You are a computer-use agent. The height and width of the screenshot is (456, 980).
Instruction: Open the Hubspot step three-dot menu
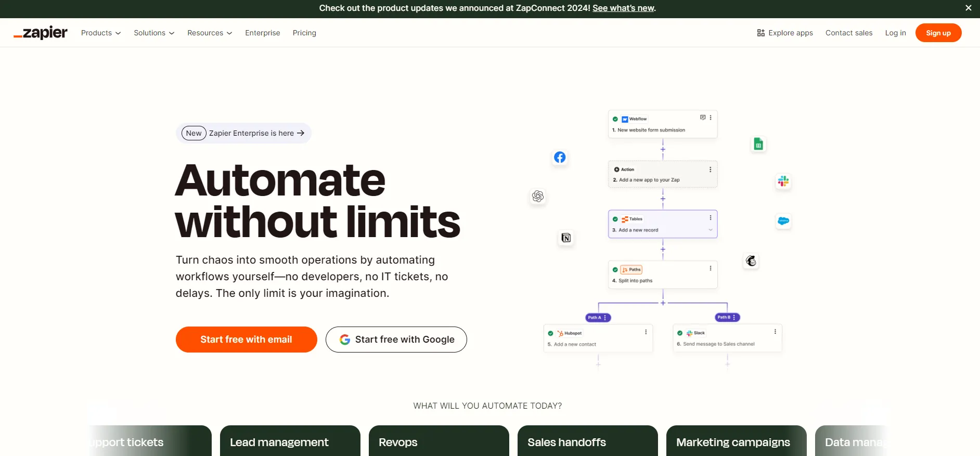646,332
